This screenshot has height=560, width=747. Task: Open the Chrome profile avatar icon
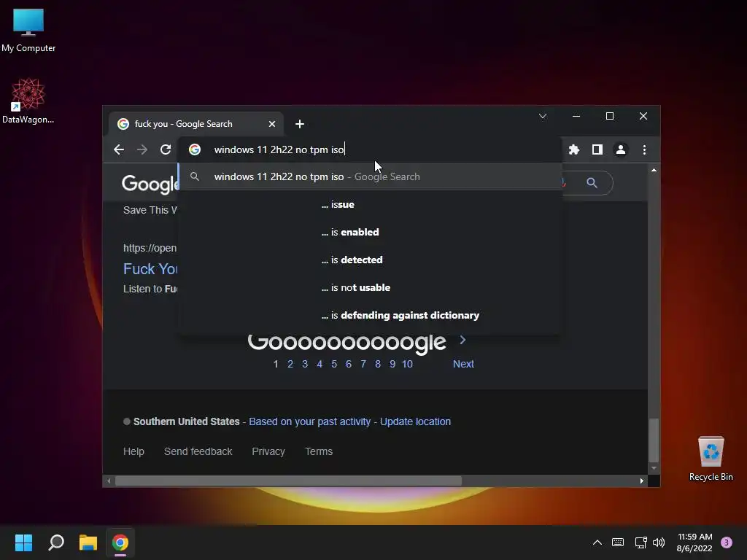tap(621, 149)
